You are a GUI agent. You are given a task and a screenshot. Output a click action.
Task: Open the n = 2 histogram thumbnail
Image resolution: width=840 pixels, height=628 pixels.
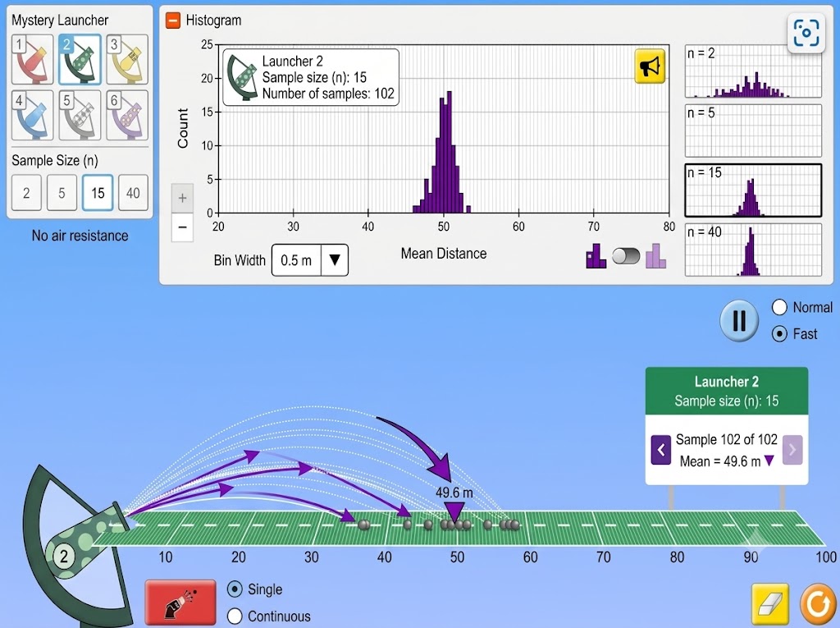pyautogui.click(x=753, y=71)
